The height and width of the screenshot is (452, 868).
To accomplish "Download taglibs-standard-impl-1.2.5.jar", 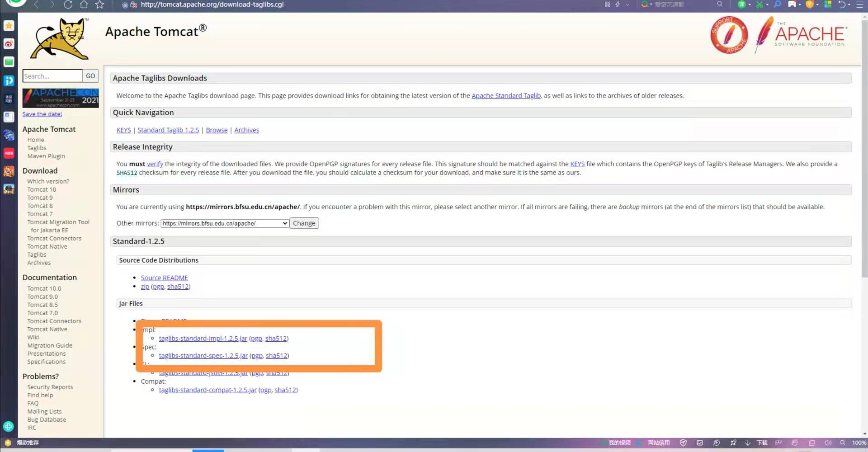I will pyautogui.click(x=203, y=339).
